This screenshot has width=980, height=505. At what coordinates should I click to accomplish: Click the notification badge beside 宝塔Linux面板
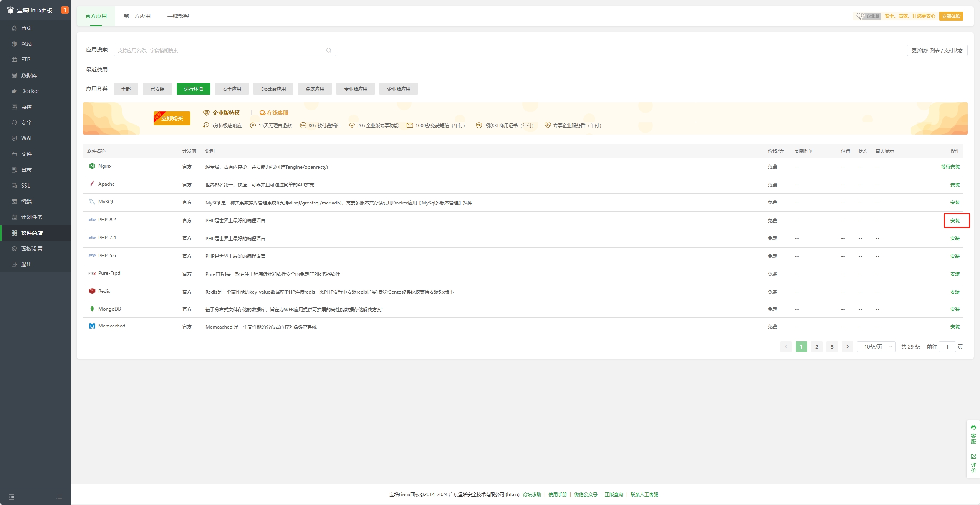65,10
